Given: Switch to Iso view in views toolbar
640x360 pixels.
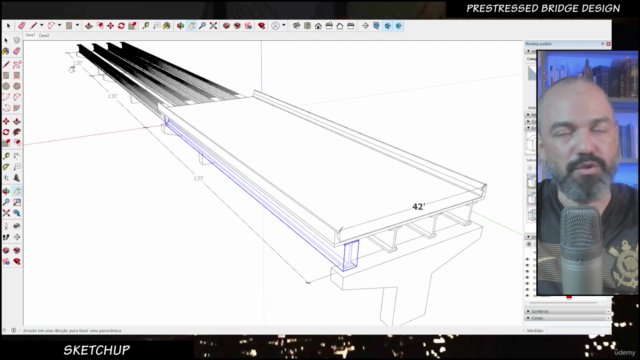Looking at the screenshot, I should [296, 26].
